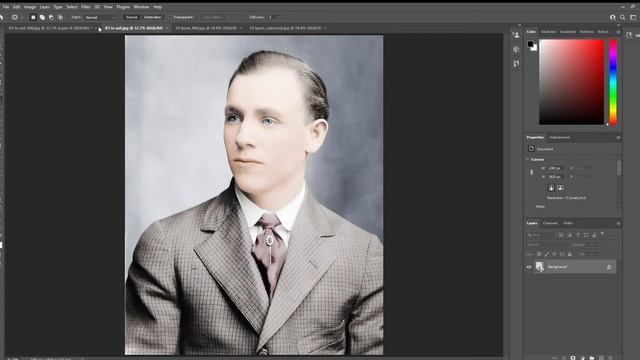Click the Properties panel scrollbar
Viewport: 640px width, 360px height.
pyautogui.click(x=619, y=167)
